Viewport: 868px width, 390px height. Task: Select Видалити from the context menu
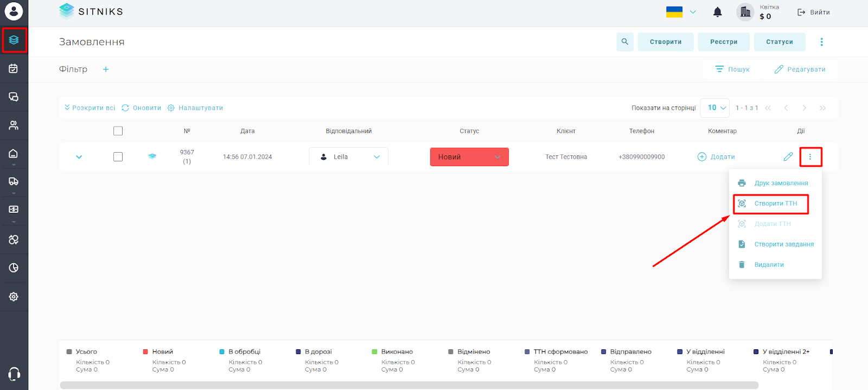pyautogui.click(x=761, y=265)
